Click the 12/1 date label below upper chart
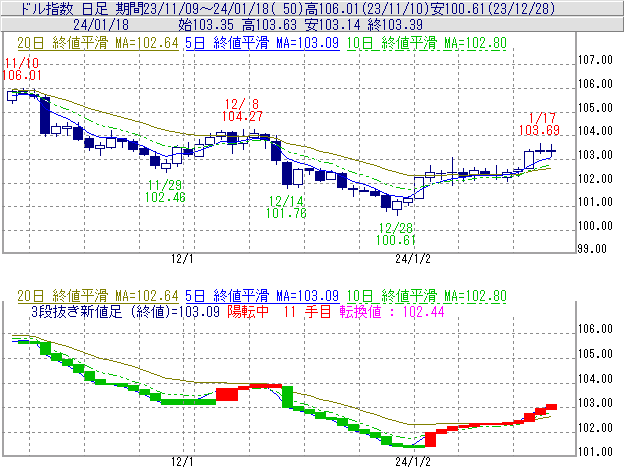This screenshot has width=624, height=475. pos(182,259)
